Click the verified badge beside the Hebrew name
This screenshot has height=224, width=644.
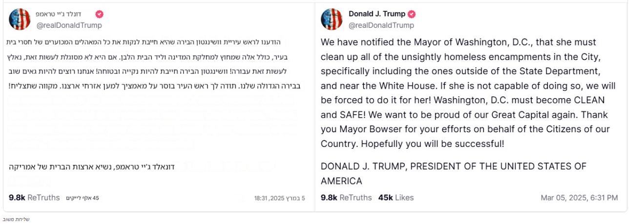tap(99, 14)
